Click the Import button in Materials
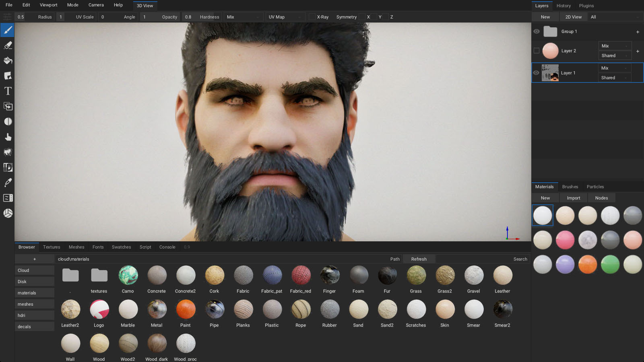This screenshot has width=644, height=362. click(x=573, y=198)
